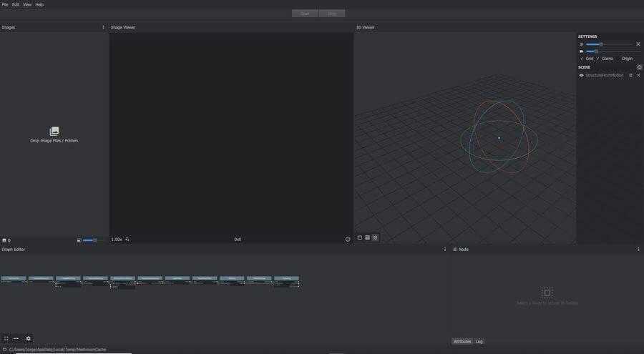Switch to the Log tab
Viewport: 644px width, 354px height.
479,341
